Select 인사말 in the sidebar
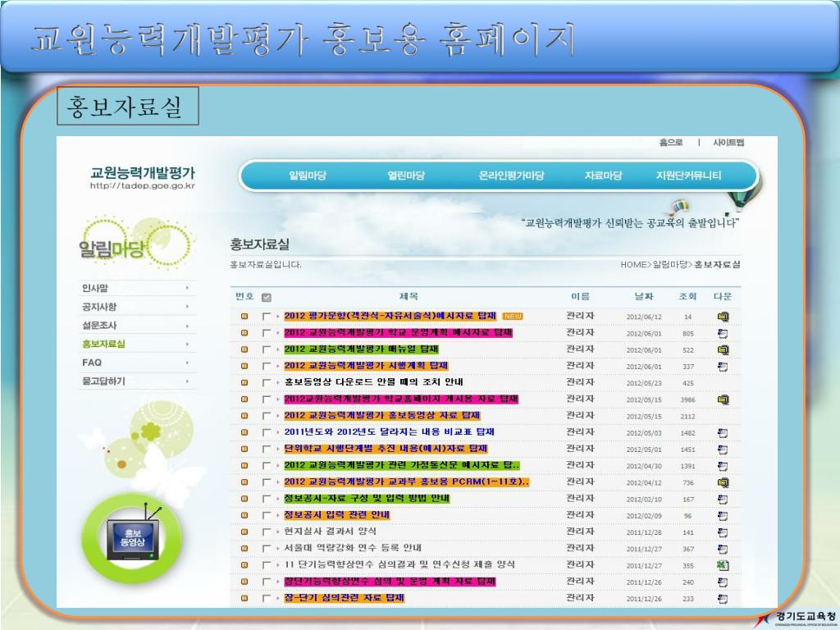Screen dimensions: 840x630 click(95, 288)
